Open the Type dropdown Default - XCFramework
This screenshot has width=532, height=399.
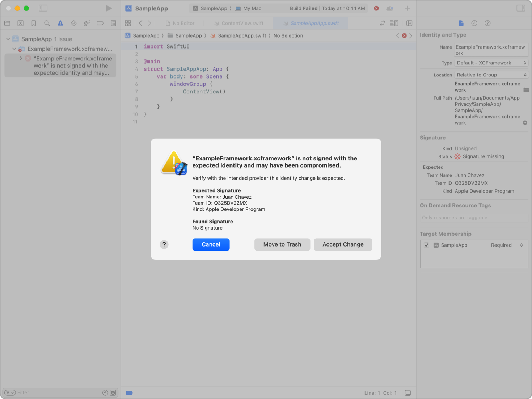pyautogui.click(x=491, y=63)
